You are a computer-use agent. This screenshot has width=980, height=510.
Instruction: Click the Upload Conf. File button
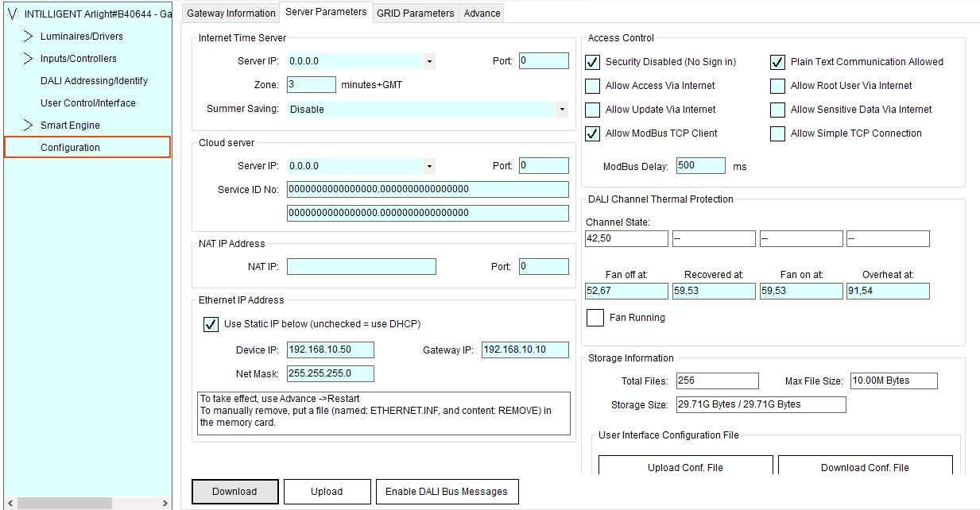(685, 466)
